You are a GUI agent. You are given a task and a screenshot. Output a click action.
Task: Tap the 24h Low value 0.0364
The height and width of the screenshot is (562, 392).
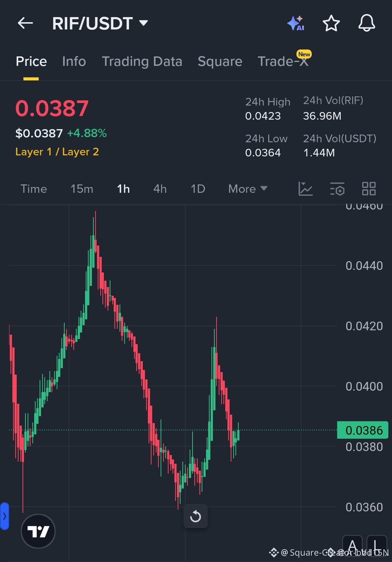pyautogui.click(x=263, y=153)
